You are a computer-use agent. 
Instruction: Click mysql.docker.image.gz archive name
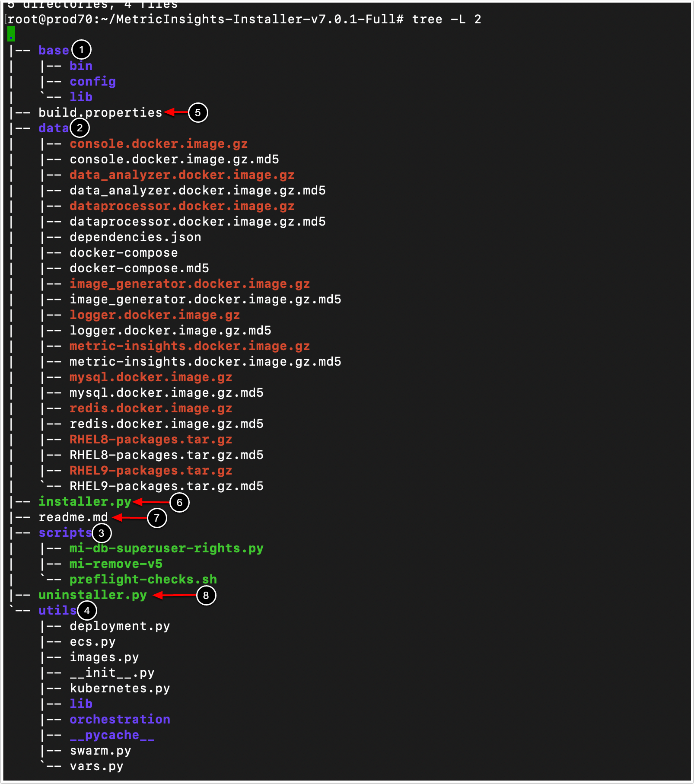[151, 377]
